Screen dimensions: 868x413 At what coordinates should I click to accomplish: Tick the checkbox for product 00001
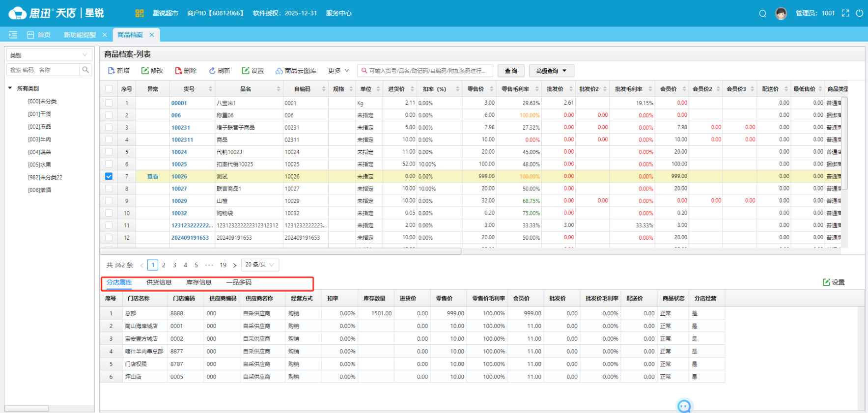[109, 103]
